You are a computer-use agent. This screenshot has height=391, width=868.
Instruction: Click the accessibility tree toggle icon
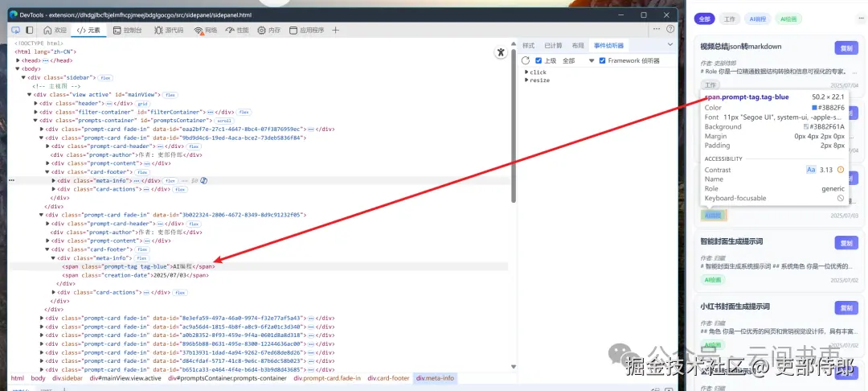point(501,52)
